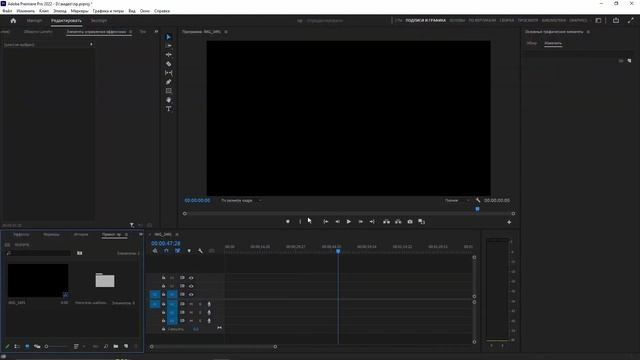This screenshot has height=360, width=640.
Task: Mute audio track A1
Action: [x=191, y=304]
